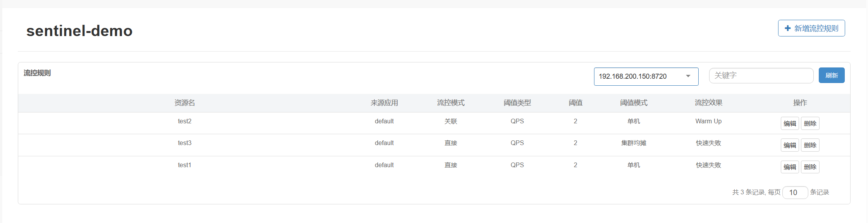Screen dimensions: 868x223
Task: Click the 新增流控规则 button
Action: coord(811,28)
